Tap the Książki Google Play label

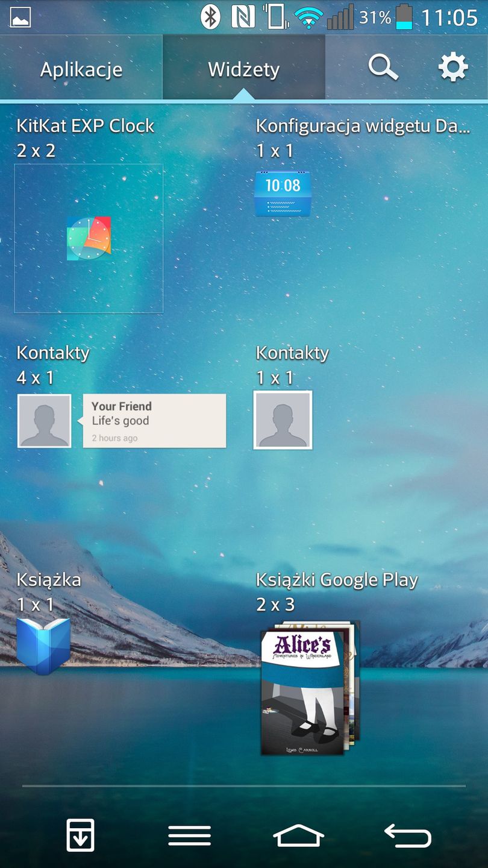coord(337,580)
